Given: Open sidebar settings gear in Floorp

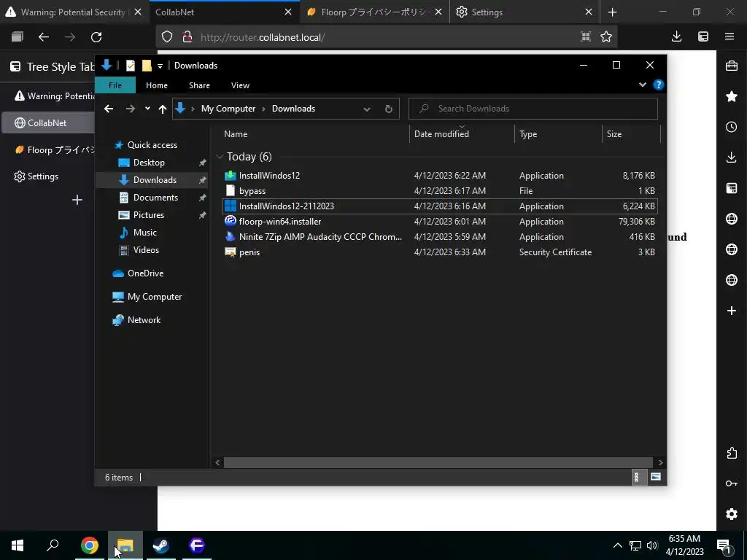Looking at the screenshot, I should point(731,514).
